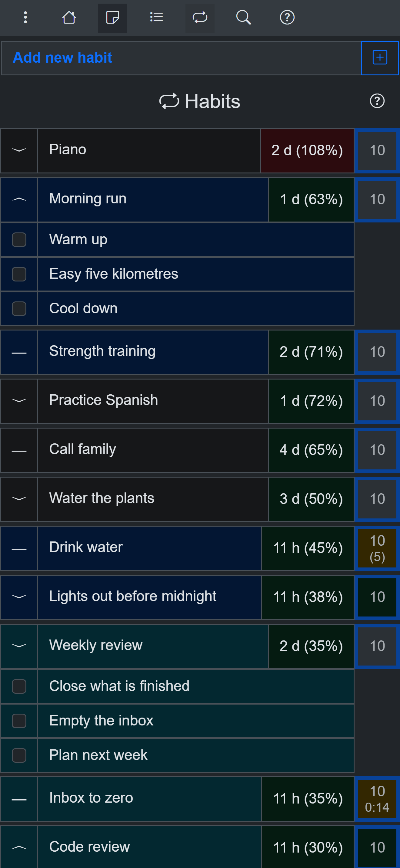The image size is (400, 868).
Task: Open the three-dot overflow menu
Action: pos(25,18)
